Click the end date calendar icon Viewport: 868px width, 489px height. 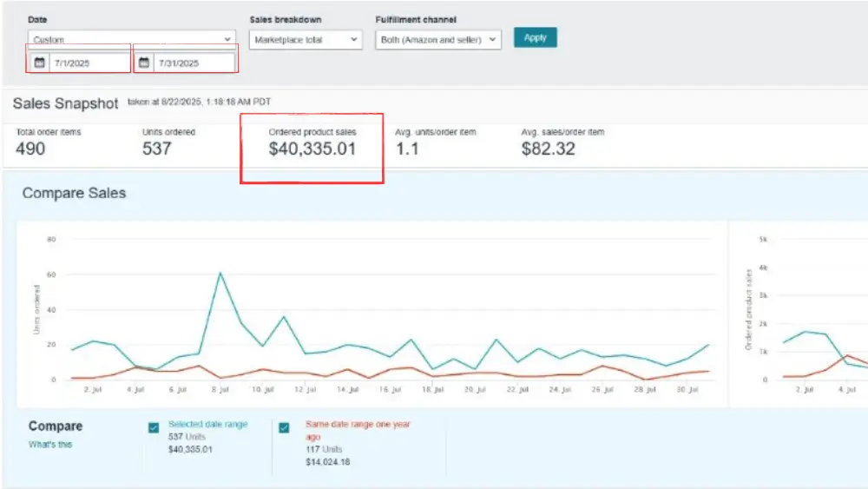[144, 63]
